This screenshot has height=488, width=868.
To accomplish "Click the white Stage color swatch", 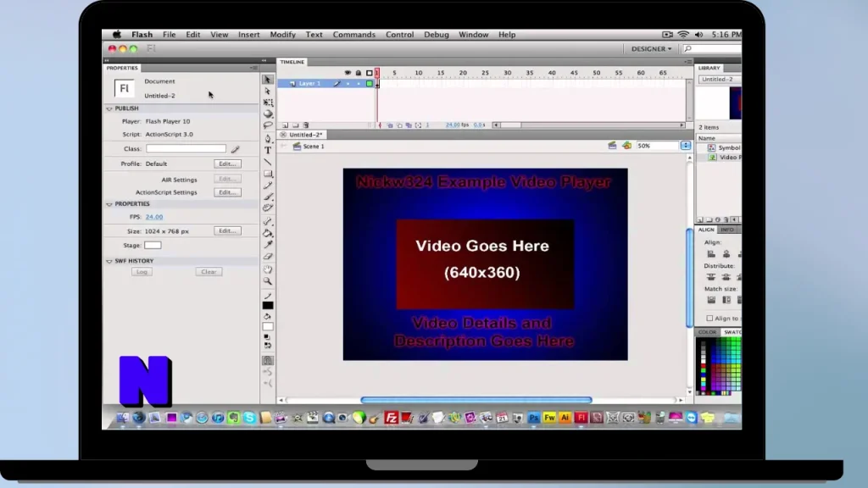I will [x=153, y=245].
